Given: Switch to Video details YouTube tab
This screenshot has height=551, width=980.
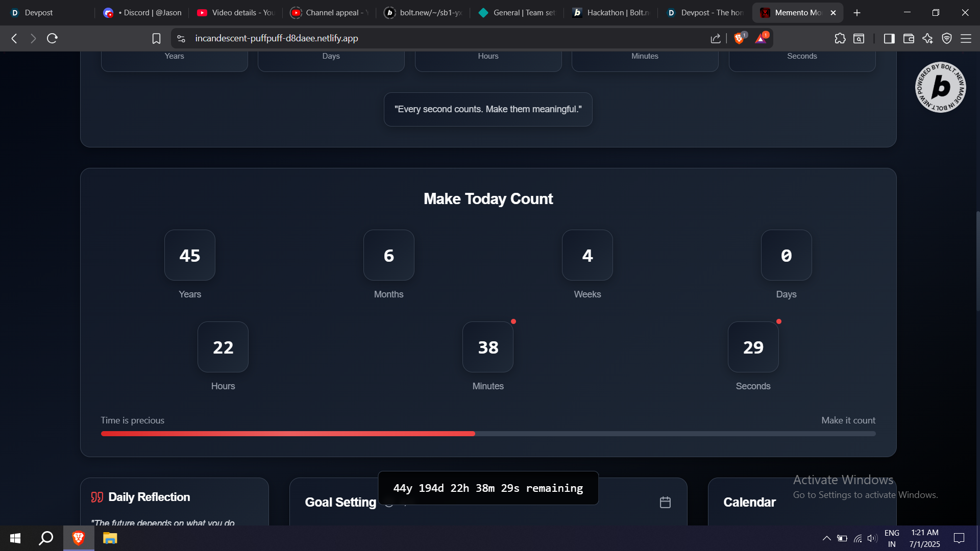Looking at the screenshot, I should coord(236,13).
